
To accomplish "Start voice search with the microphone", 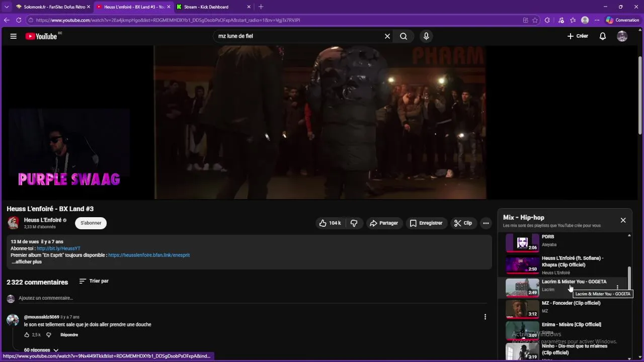I will (426, 36).
